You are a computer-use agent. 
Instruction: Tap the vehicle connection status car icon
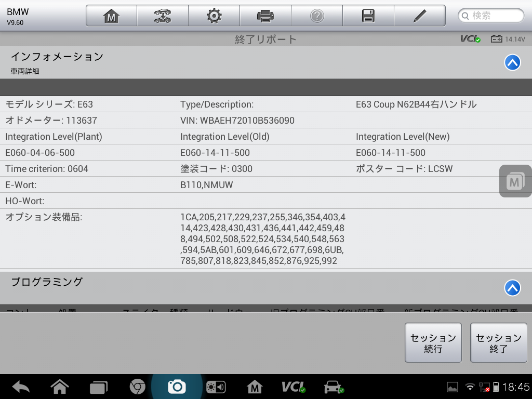[334, 387]
